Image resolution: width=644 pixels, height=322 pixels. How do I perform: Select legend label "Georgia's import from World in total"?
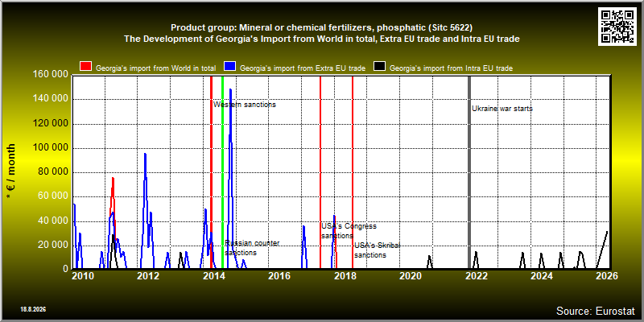click(156, 68)
